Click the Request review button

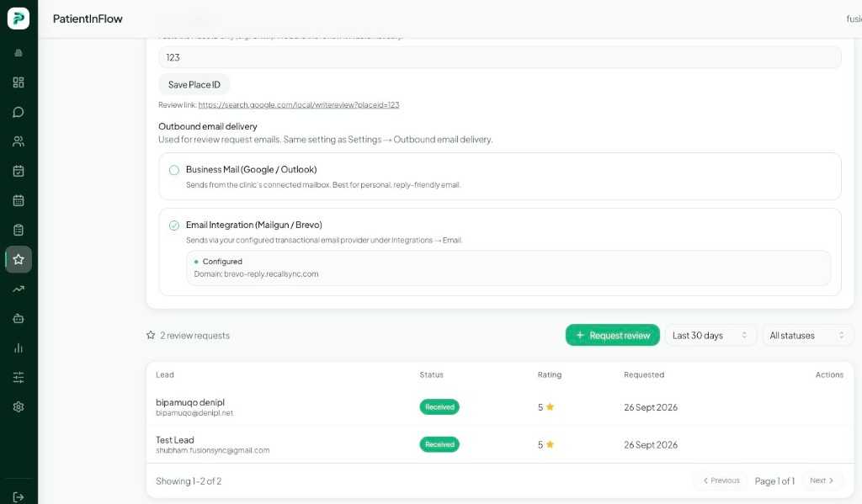(x=613, y=335)
